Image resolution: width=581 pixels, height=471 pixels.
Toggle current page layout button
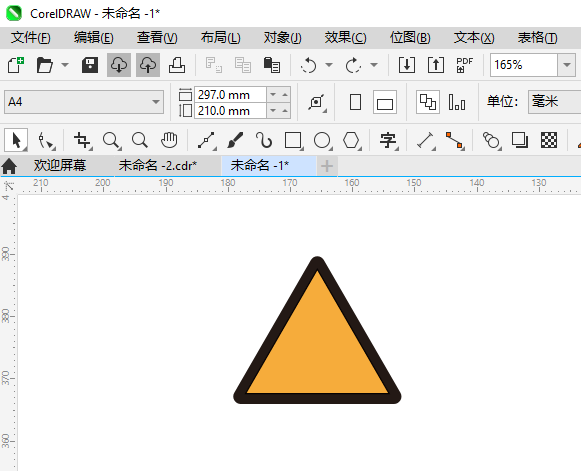(x=457, y=102)
